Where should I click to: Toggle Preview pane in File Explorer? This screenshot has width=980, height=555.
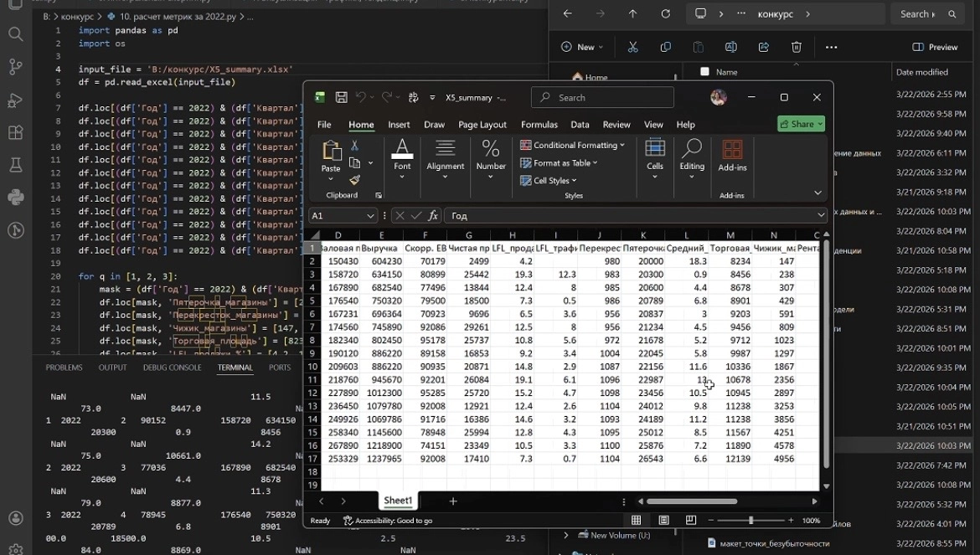point(935,47)
